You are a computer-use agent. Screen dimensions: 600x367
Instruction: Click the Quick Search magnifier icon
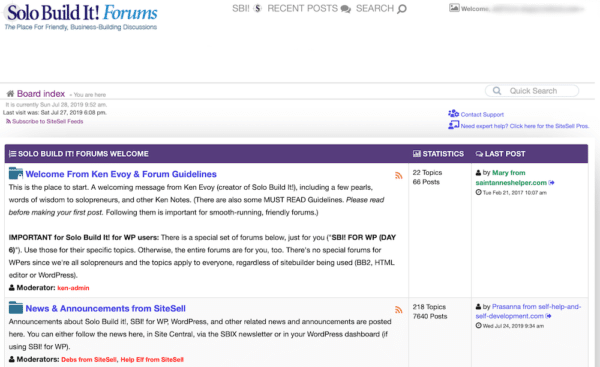(x=497, y=91)
